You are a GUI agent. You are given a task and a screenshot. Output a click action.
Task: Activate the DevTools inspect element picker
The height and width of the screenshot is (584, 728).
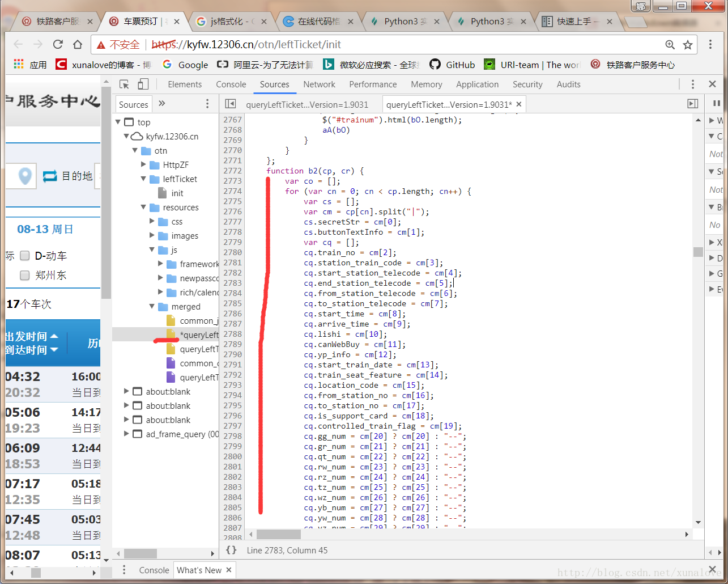click(124, 84)
